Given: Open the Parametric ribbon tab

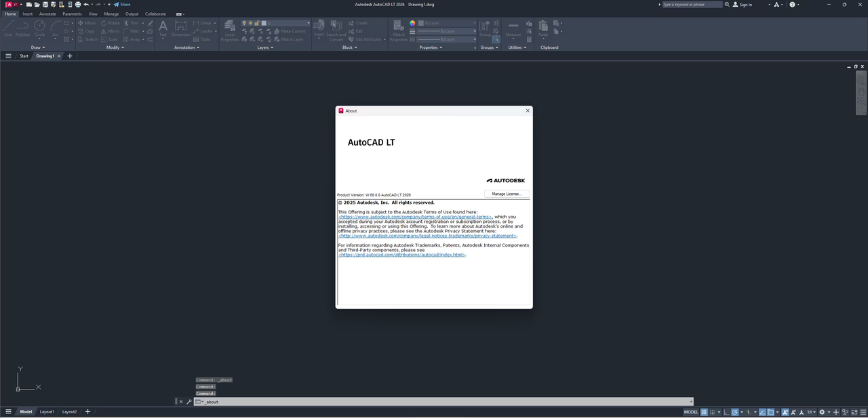Looking at the screenshot, I should point(72,14).
